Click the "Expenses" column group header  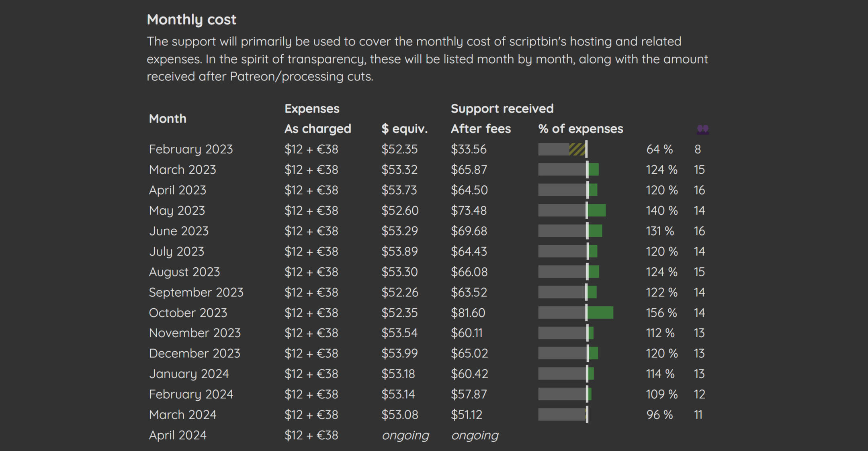click(312, 109)
